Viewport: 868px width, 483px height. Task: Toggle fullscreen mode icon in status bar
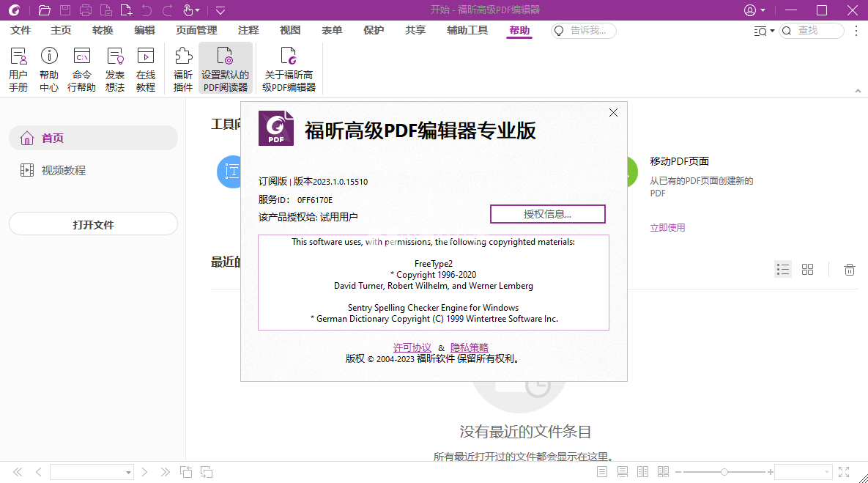tap(844, 472)
